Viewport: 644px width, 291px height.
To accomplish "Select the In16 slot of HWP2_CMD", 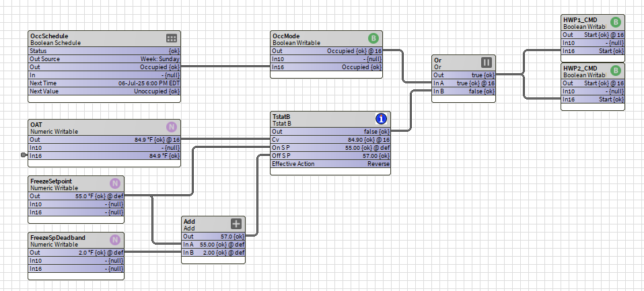I will tap(592, 99).
